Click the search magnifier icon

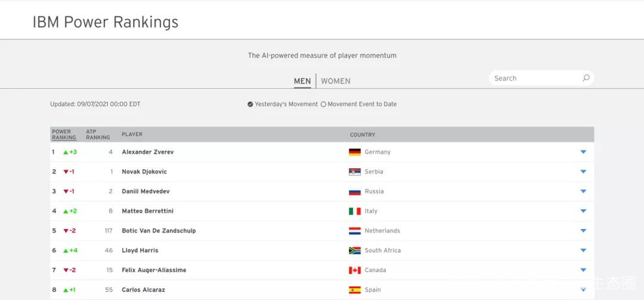[586, 78]
